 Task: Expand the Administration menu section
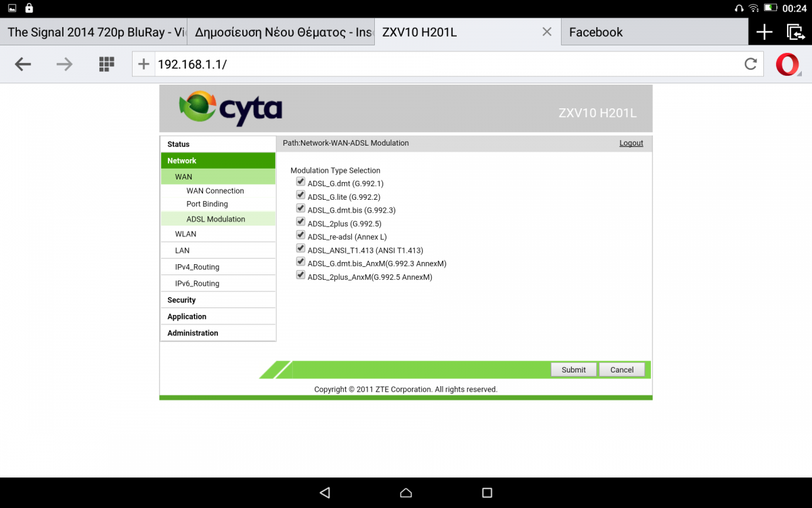click(x=218, y=333)
